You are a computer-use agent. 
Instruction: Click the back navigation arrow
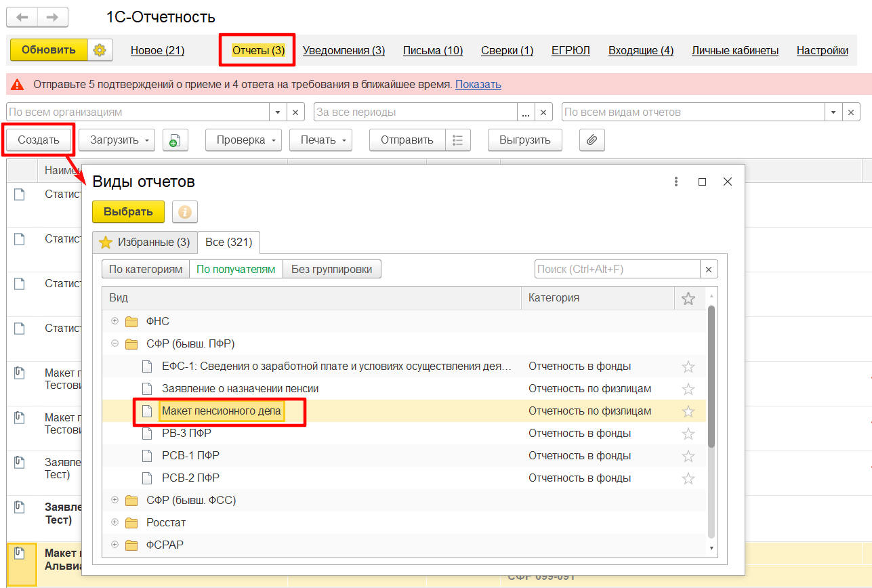pos(21,17)
